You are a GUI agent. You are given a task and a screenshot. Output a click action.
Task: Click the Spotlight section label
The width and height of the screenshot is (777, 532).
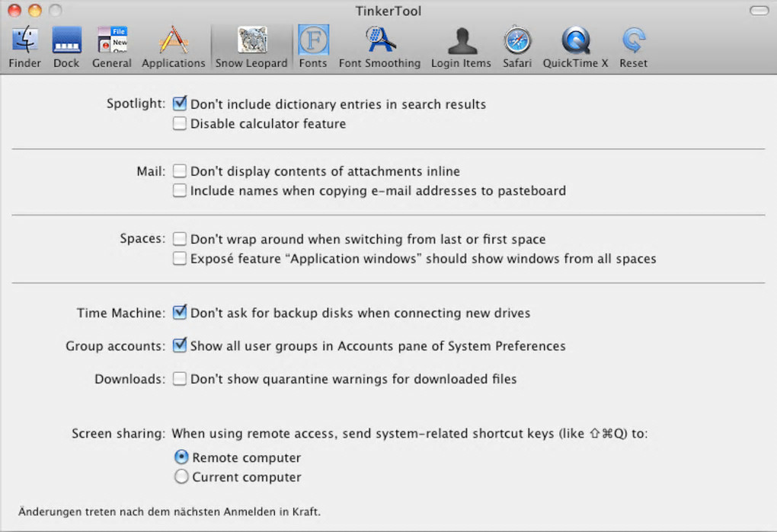tap(136, 104)
